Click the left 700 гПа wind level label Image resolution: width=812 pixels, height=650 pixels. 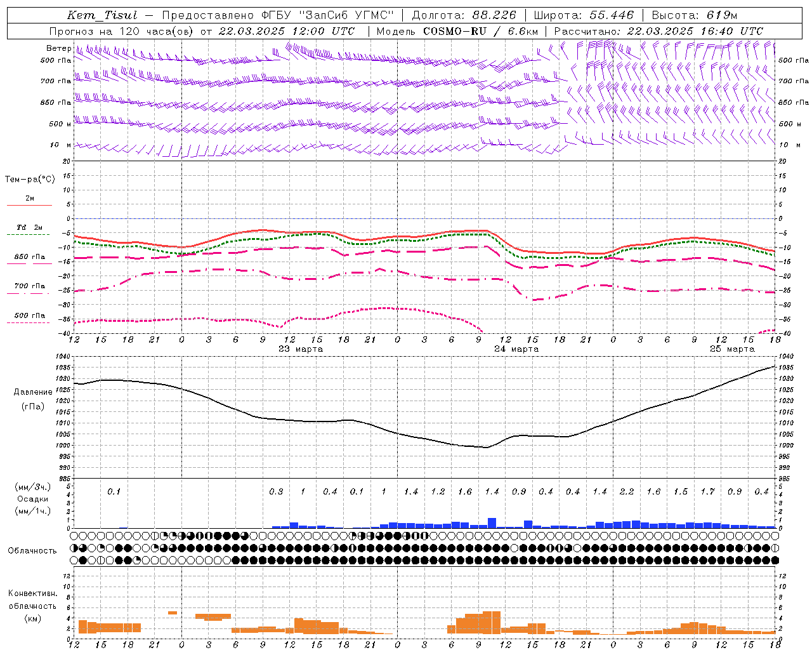[x=56, y=81]
